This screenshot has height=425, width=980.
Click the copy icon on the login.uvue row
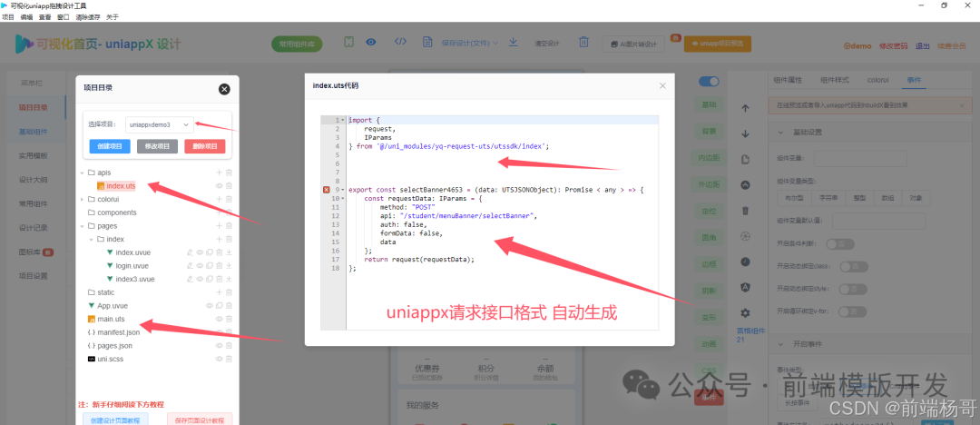(210, 266)
